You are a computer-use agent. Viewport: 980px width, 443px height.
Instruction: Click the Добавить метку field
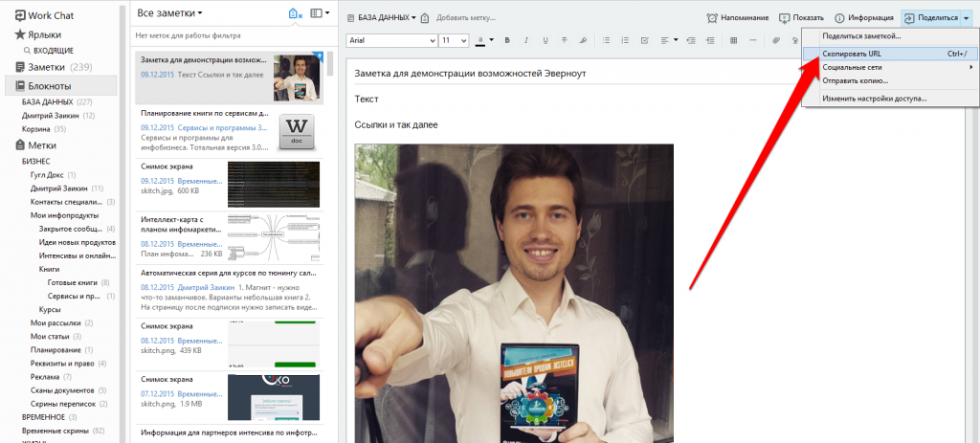point(466,18)
